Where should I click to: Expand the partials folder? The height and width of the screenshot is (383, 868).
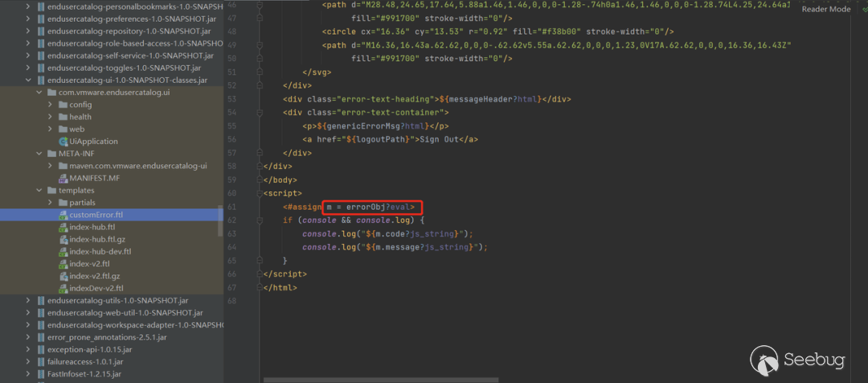(50, 202)
